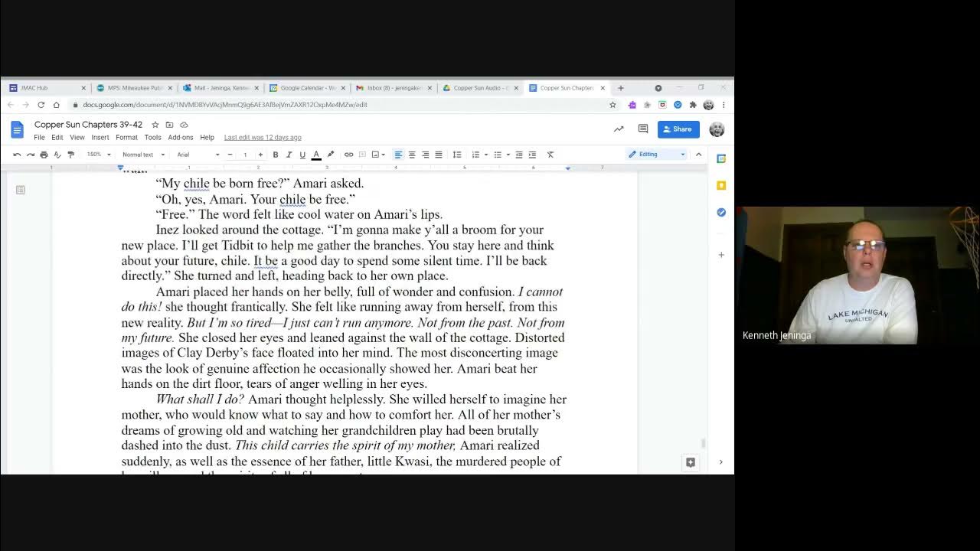
Task: Toggle bulleted list formatting
Action: coord(498,155)
